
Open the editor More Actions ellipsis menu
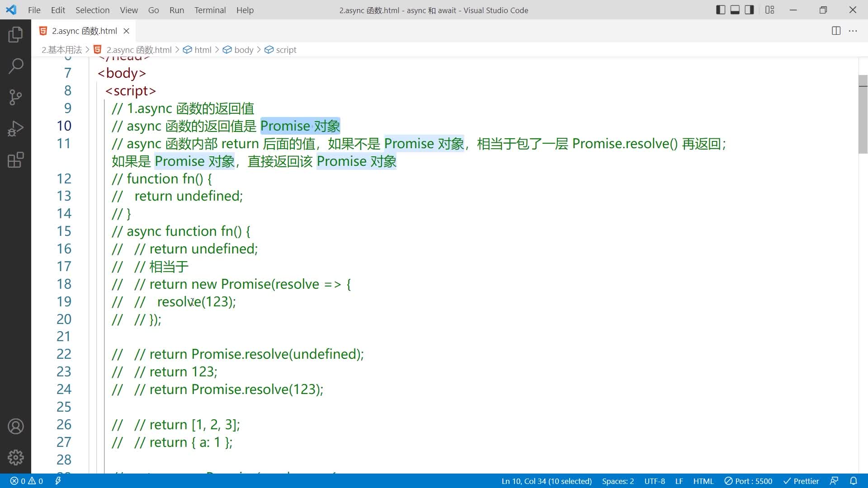coord(853,31)
